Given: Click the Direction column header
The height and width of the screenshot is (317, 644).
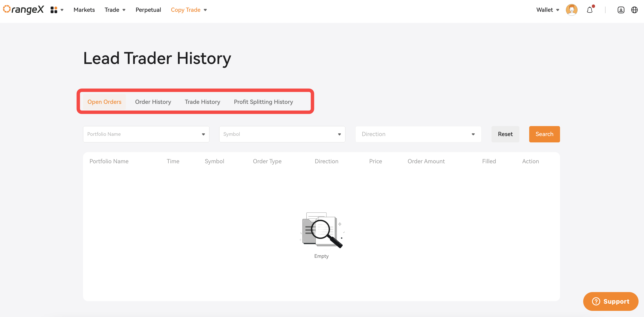Looking at the screenshot, I should 326,161.
